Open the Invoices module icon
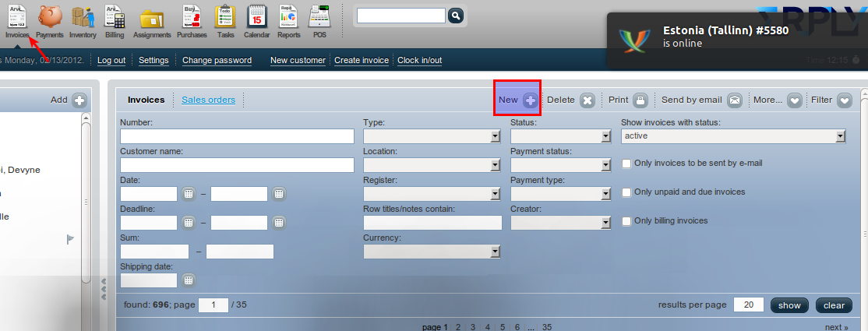Viewport: 868px width, 331px height. click(18, 21)
